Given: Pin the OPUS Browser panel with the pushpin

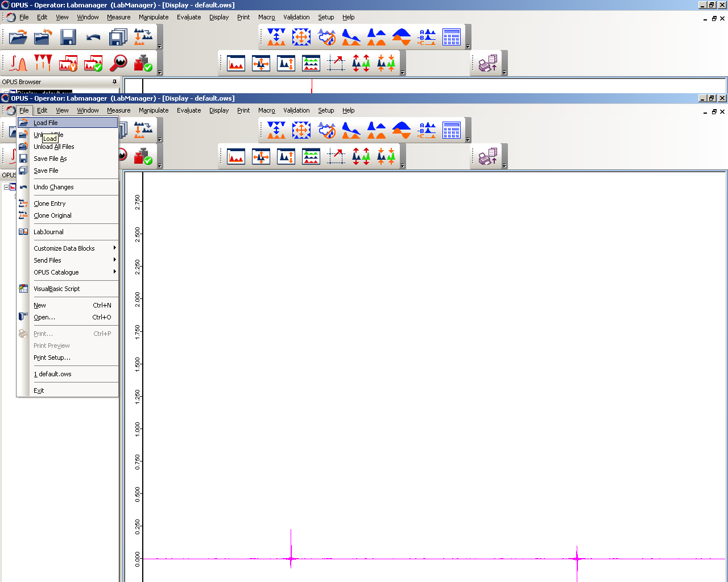Looking at the screenshot, I should click(x=114, y=82).
